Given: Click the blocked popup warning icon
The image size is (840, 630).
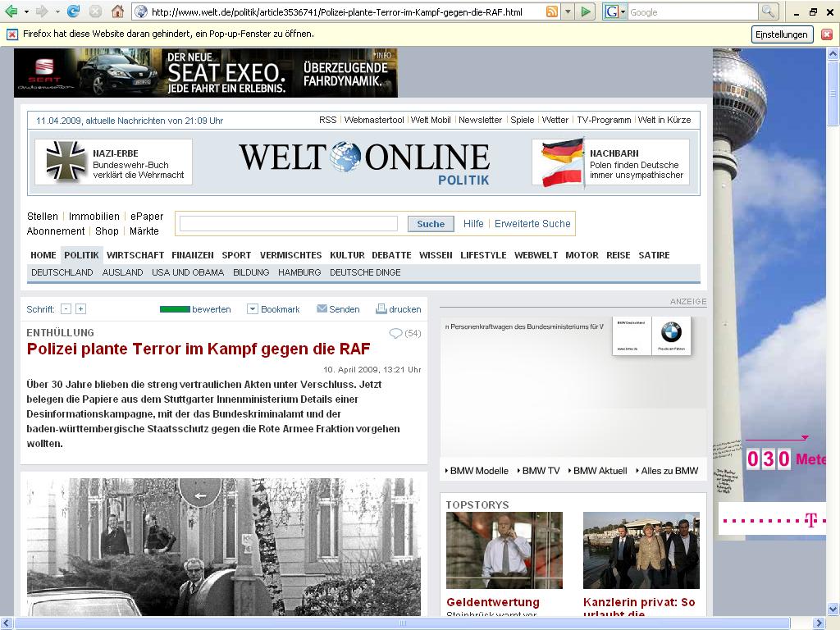Looking at the screenshot, I should click(x=11, y=34).
